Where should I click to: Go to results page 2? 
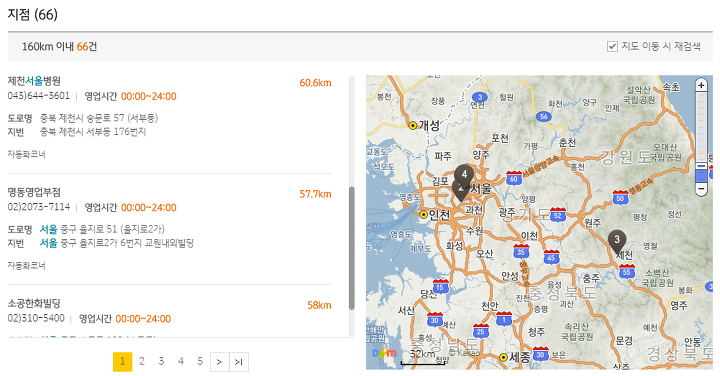[142, 361]
